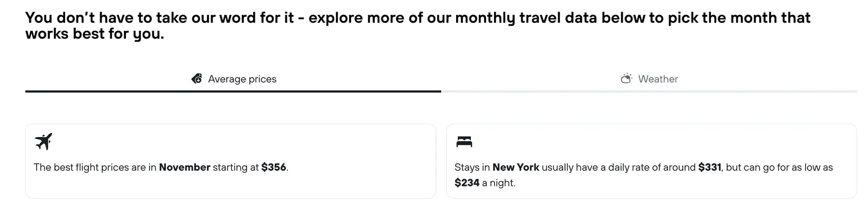Click the airplane icon in the flight card
Image resolution: width=868 pixels, height=209 pixels.
click(43, 142)
